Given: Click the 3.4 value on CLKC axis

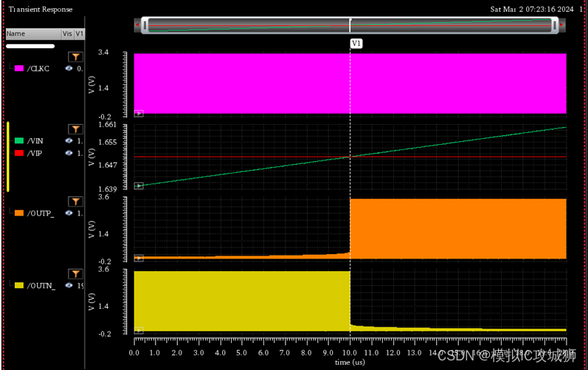Looking at the screenshot, I should [x=103, y=52].
